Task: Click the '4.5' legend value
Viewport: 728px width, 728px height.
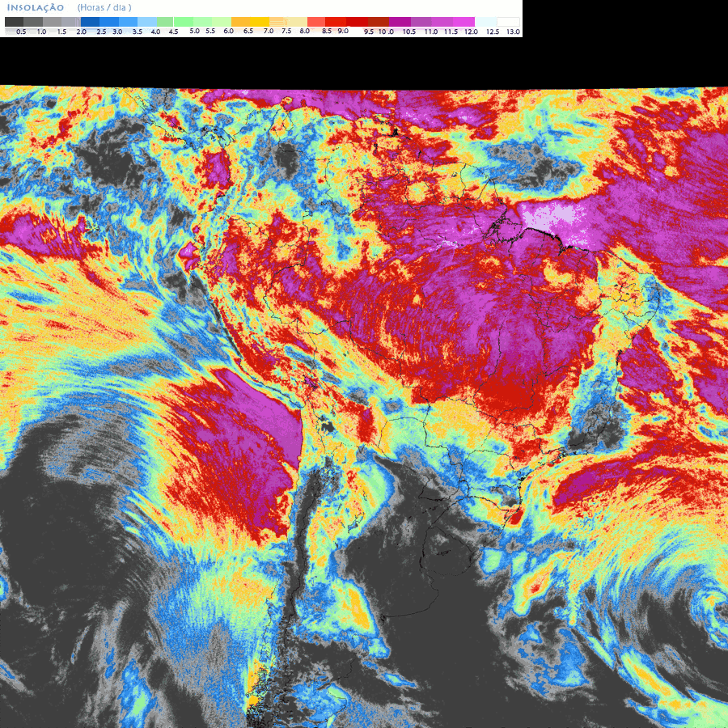Action: [173, 32]
